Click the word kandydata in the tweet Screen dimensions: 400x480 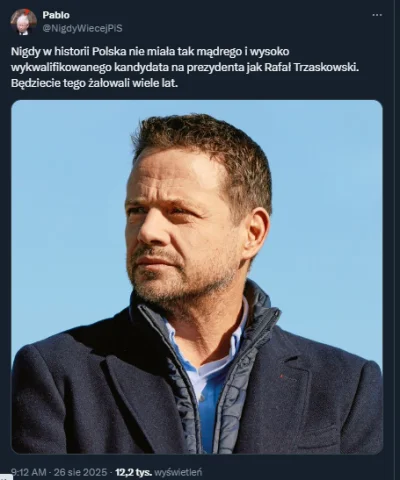click(143, 68)
